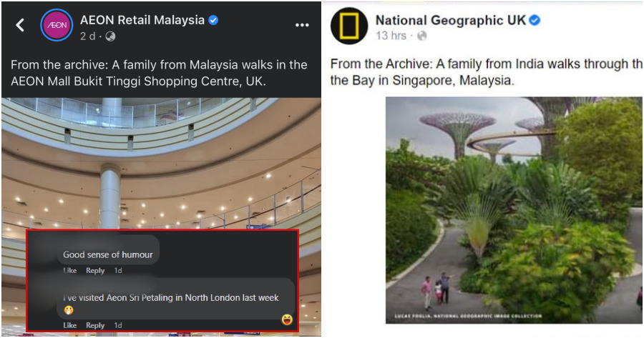Open the National Geographic UK page name
The image size is (644, 338).
pos(451,20)
